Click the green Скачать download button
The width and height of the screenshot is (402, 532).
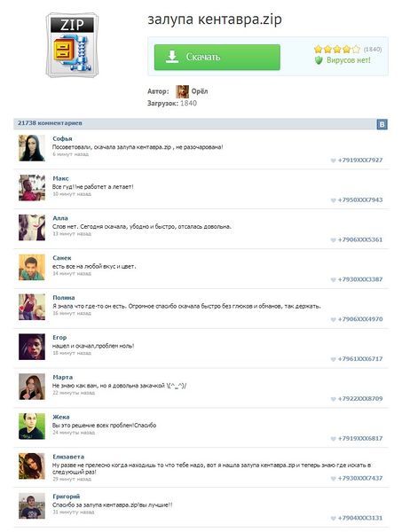217,57
